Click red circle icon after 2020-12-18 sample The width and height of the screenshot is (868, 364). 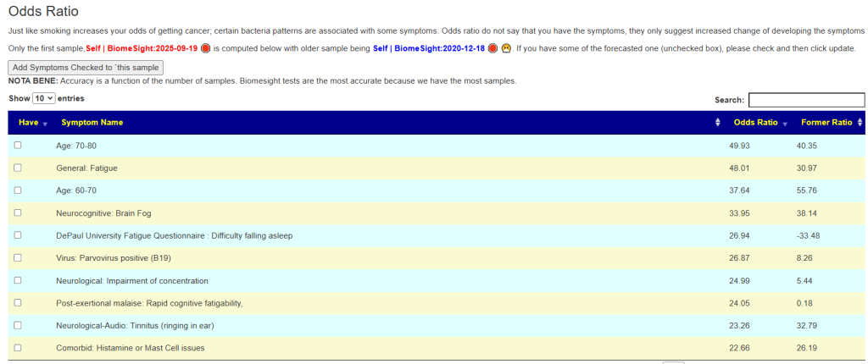click(x=492, y=48)
